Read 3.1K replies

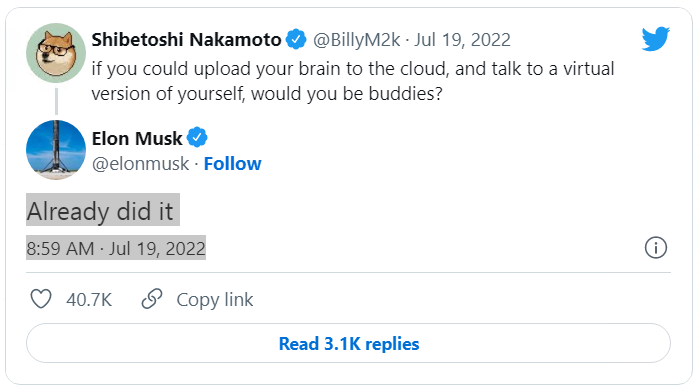[x=348, y=343]
